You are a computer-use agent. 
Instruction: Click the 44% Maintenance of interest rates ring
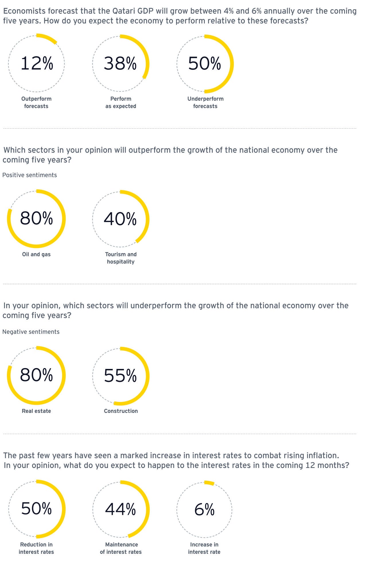coord(120,509)
